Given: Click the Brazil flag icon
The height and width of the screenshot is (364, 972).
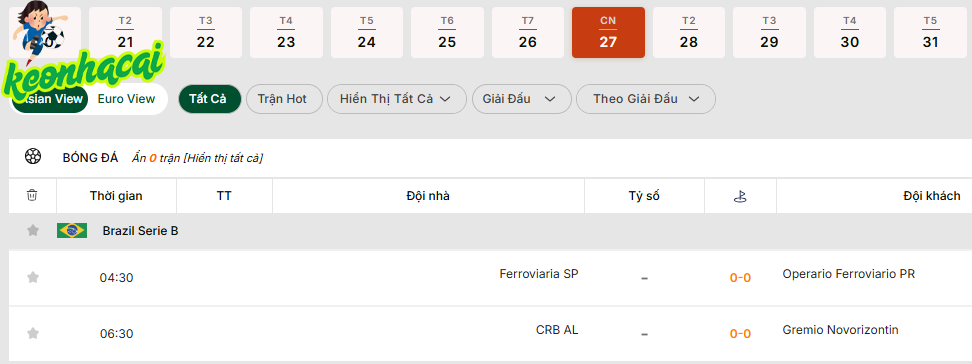Looking at the screenshot, I should click(x=72, y=231).
